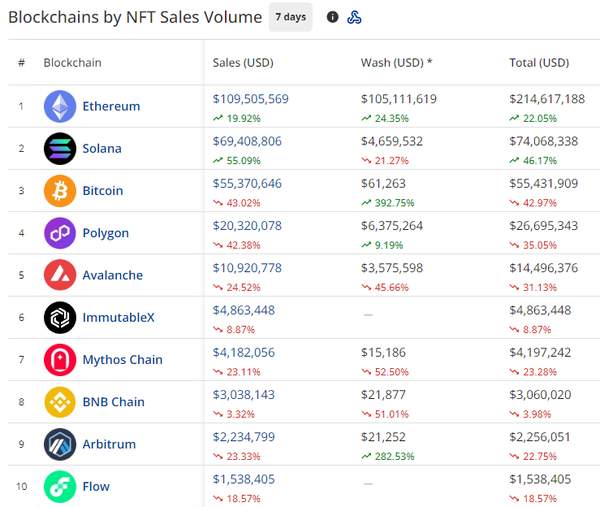Click the Avalanche logo icon
Screen dimensions: 600x507
click(60, 275)
